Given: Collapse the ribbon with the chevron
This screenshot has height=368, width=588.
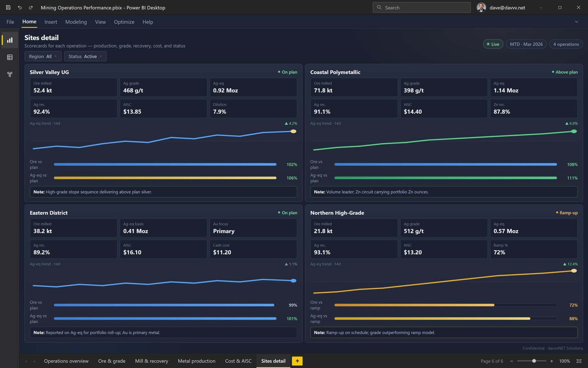Looking at the screenshot, I should 577,22.
